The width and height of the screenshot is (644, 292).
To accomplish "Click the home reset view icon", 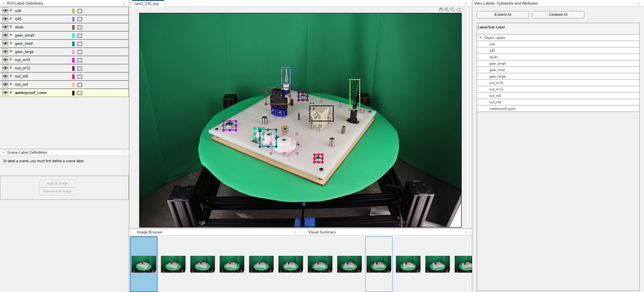I will click(x=459, y=10).
